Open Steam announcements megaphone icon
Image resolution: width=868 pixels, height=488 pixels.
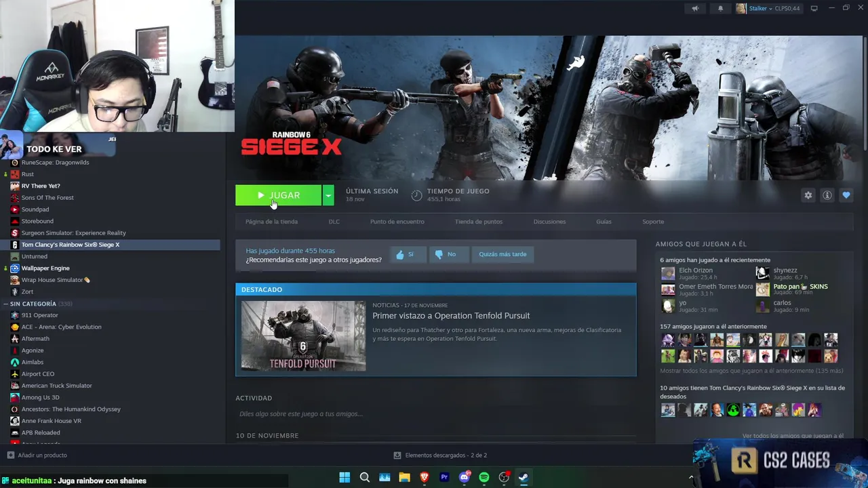(695, 8)
